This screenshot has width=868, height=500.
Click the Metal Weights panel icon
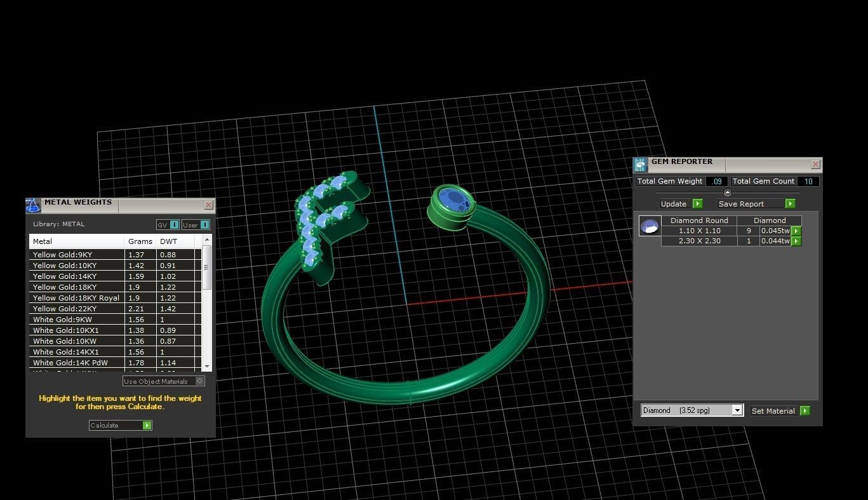coord(33,205)
